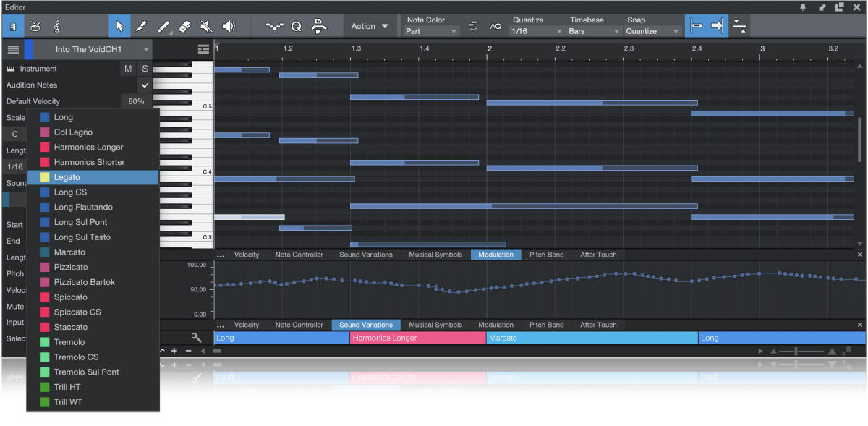This screenshot has width=868, height=426.
Task: Switch to the score view treble clef
Action: pyautogui.click(x=57, y=26)
